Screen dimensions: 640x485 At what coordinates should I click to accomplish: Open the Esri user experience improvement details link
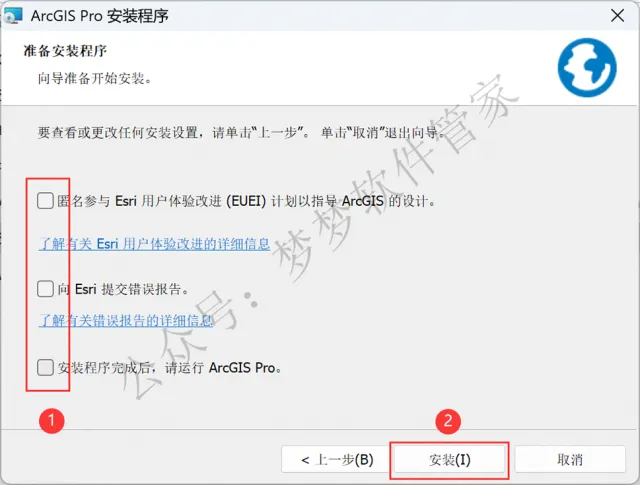coord(154,244)
